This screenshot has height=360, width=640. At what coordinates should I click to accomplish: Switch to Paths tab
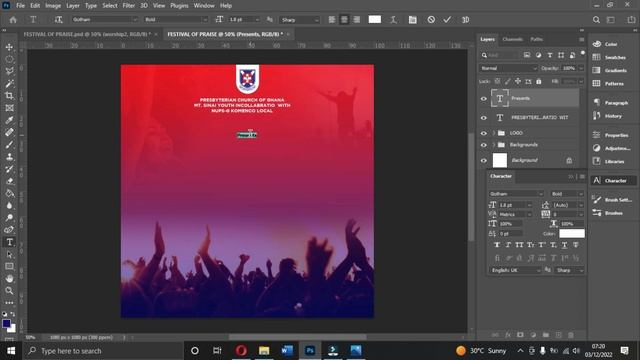[536, 39]
